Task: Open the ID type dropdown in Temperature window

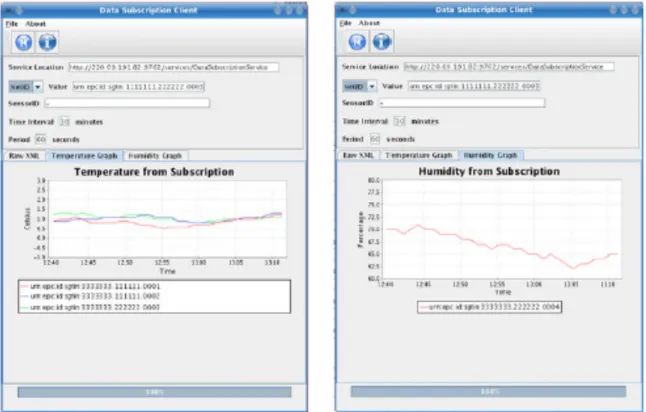Action: 26,87
